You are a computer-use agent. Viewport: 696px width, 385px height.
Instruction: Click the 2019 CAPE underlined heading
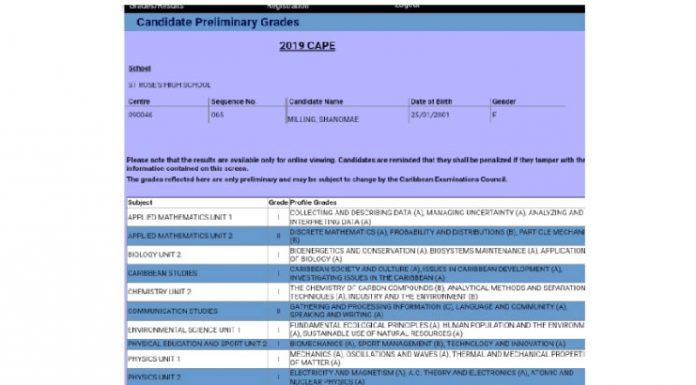[x=307, y=46]
